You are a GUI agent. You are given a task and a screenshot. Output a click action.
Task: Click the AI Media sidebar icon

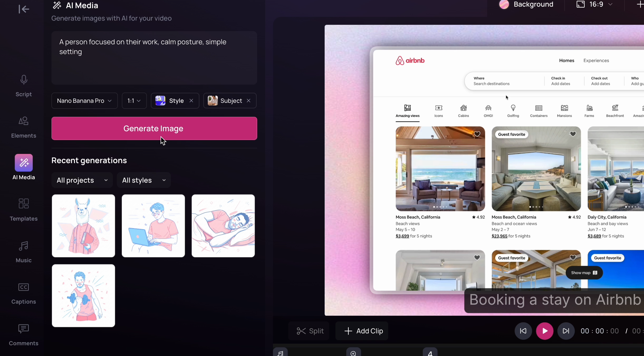(x=24, y=163)
